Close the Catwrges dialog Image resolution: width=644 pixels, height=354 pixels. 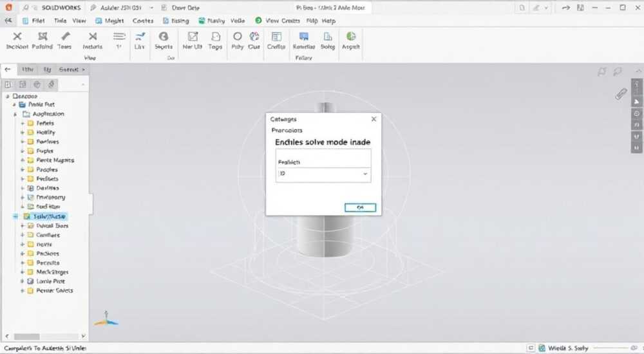click(x=374, y=119)
